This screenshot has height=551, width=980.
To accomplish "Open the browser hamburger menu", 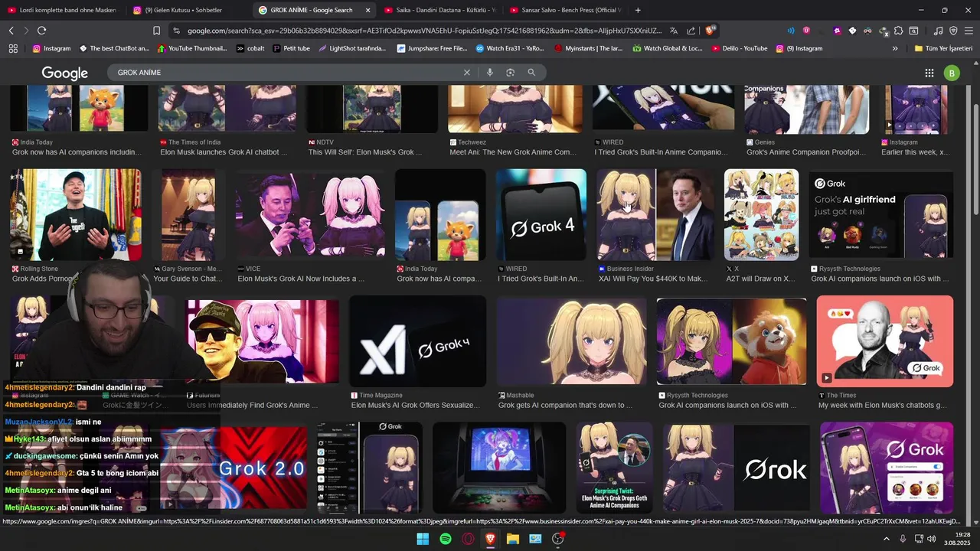I will point(968,31).
